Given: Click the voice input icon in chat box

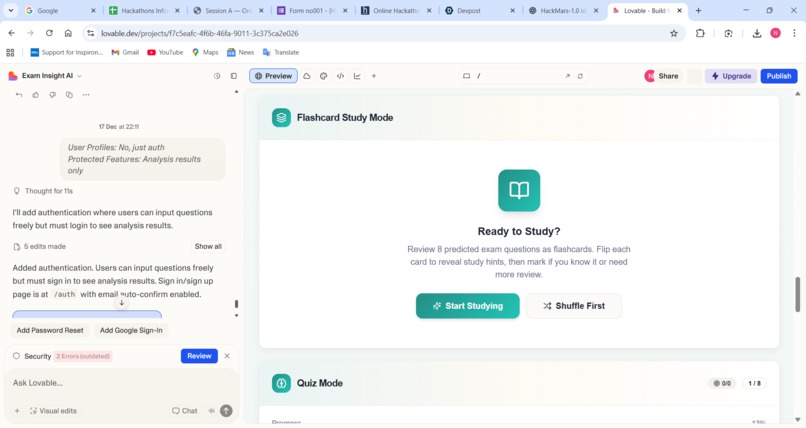Looking at the screenshot, I should (211, 411).
